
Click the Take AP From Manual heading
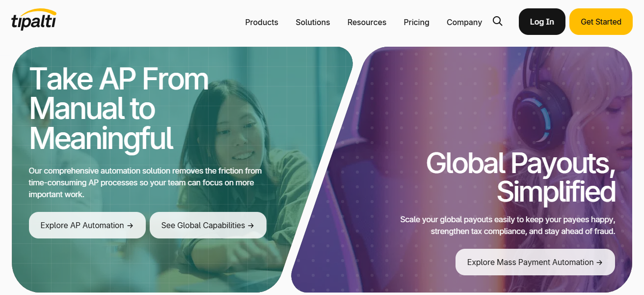pos(119,108)
